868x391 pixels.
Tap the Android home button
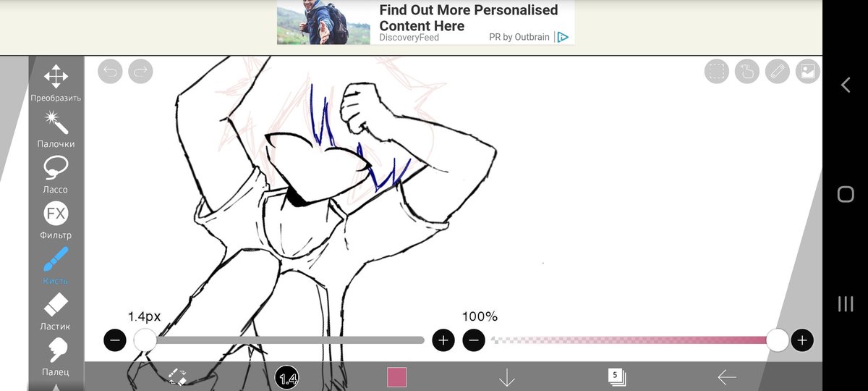[846, 194]
